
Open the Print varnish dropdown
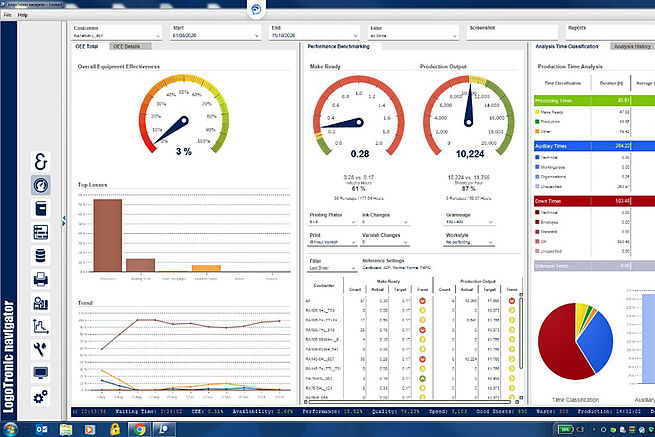pos(332,242)
